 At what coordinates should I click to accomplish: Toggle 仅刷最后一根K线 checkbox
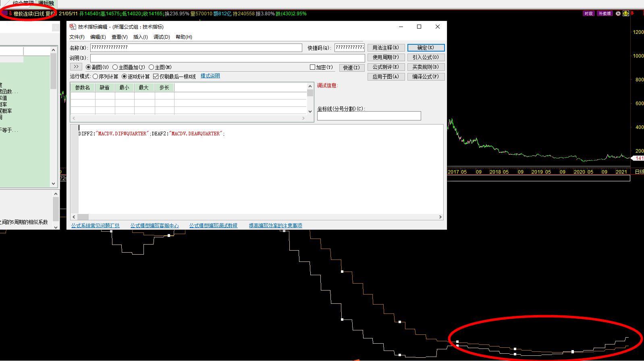[x=175, y=77]
